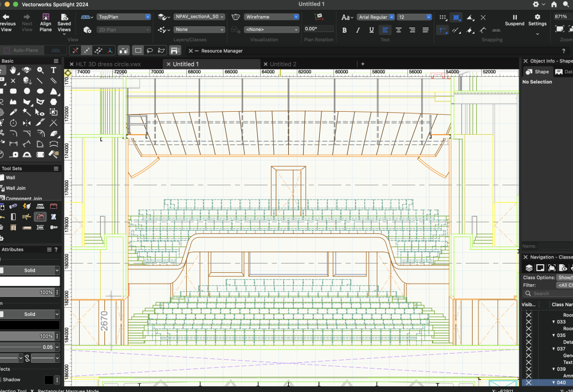Switch to the Untitled 2 tab

(x=285, y=64)
